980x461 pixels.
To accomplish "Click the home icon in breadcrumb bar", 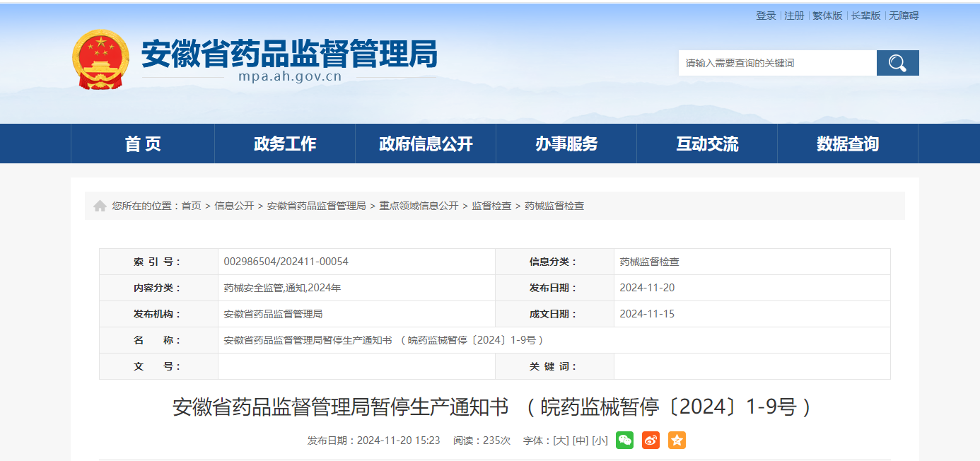I will [100, 206].
